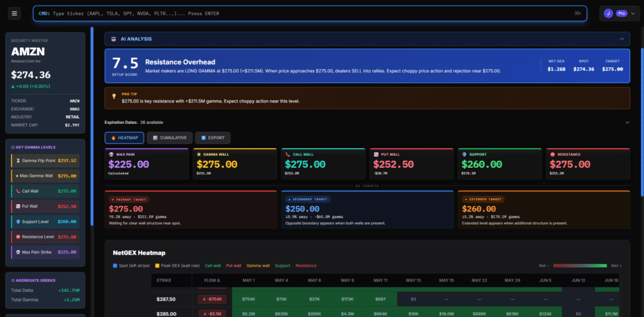The width and height of the screenshot is (644, 317).
Task: Click the Extended Target badge
Action: pos(483,199)
